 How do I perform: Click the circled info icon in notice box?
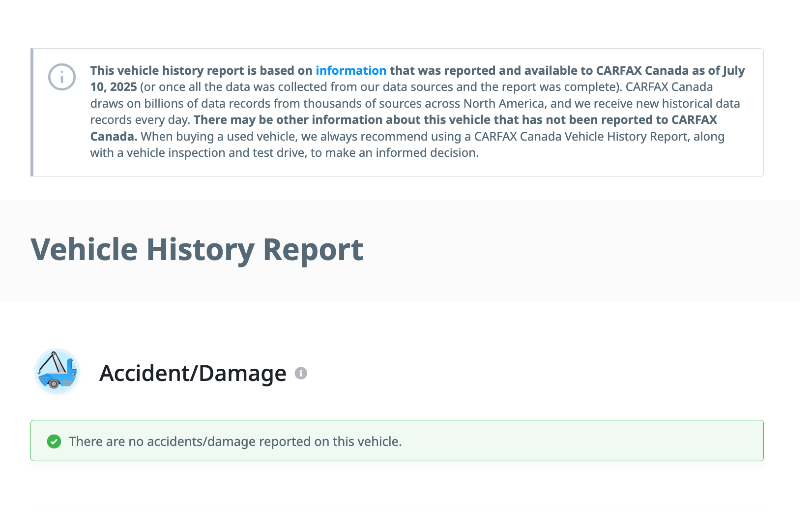tap(62, 77)
